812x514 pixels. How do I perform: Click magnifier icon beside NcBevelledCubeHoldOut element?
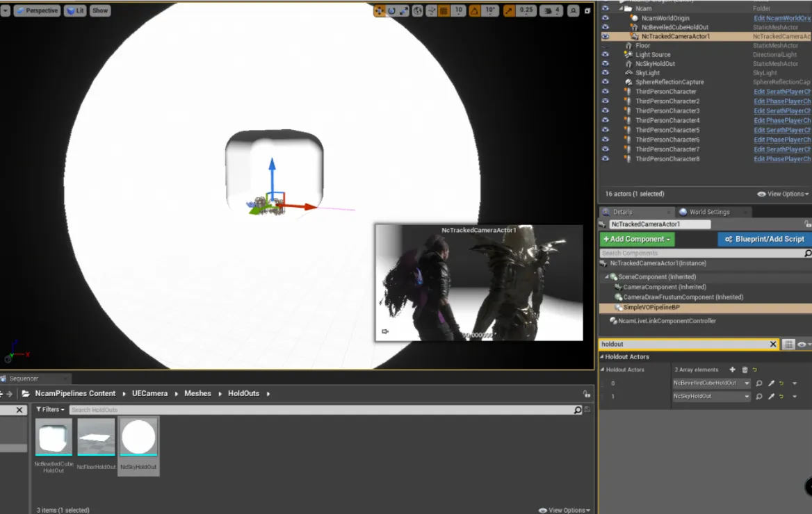pos(758,383)
